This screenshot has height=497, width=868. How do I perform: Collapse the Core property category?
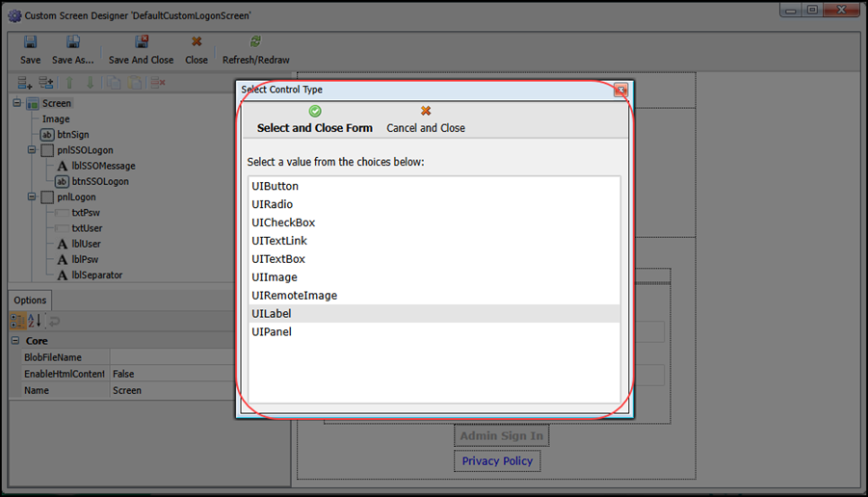(x=15, y=341)
